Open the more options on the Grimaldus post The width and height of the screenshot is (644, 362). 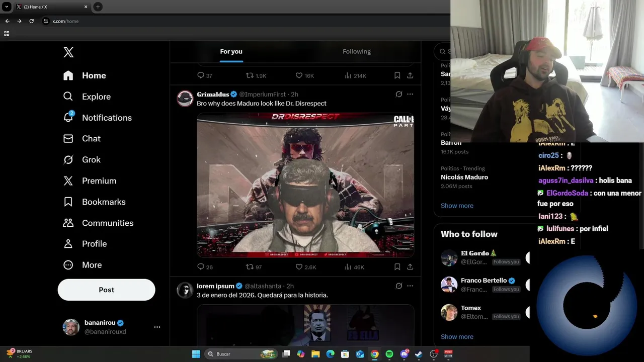[x=410, y=94]
